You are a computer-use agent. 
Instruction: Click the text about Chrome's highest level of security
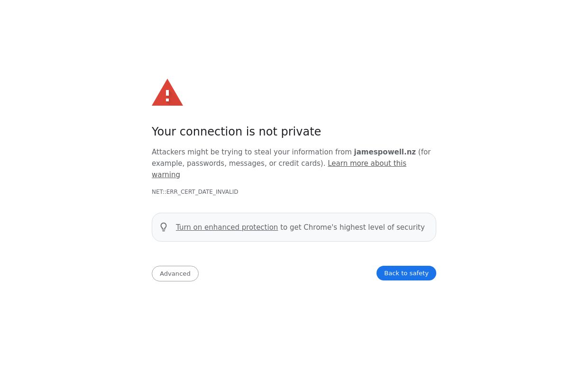tap(352, 227)
